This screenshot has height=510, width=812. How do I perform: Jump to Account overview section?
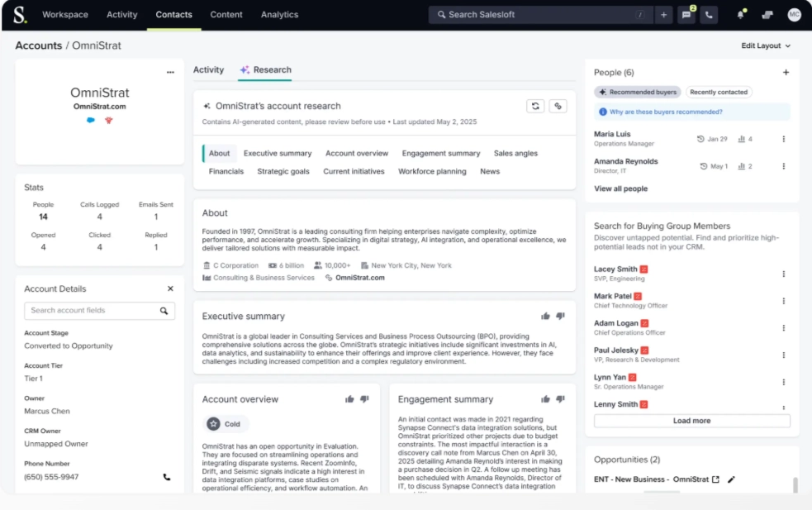(357, 154)
